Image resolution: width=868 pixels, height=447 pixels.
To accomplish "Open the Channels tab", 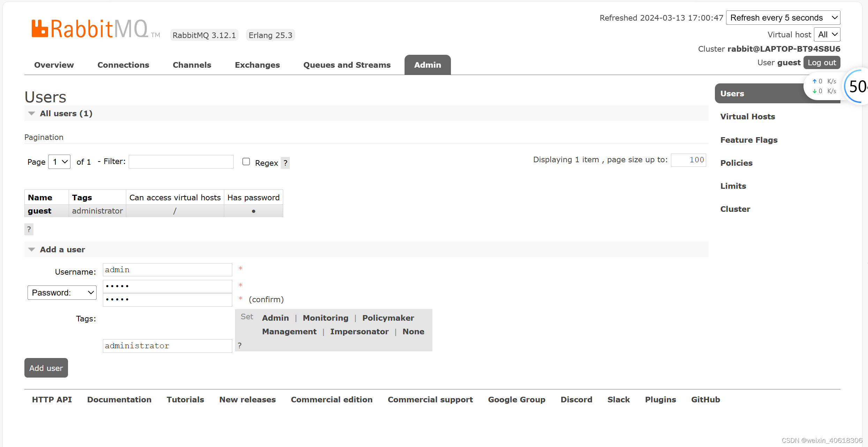I will point(192,65).
